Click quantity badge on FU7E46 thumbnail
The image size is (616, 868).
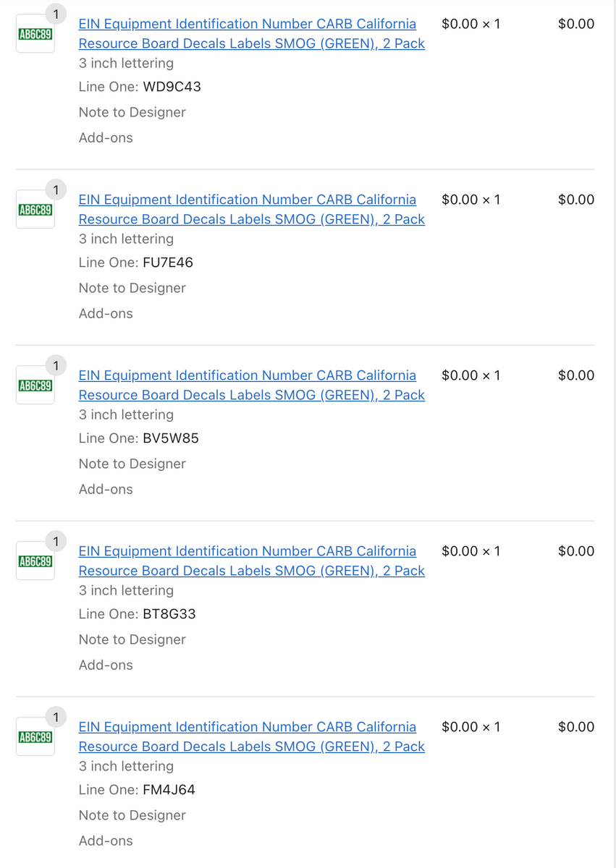pyautogui.click(x=56, y=190)
